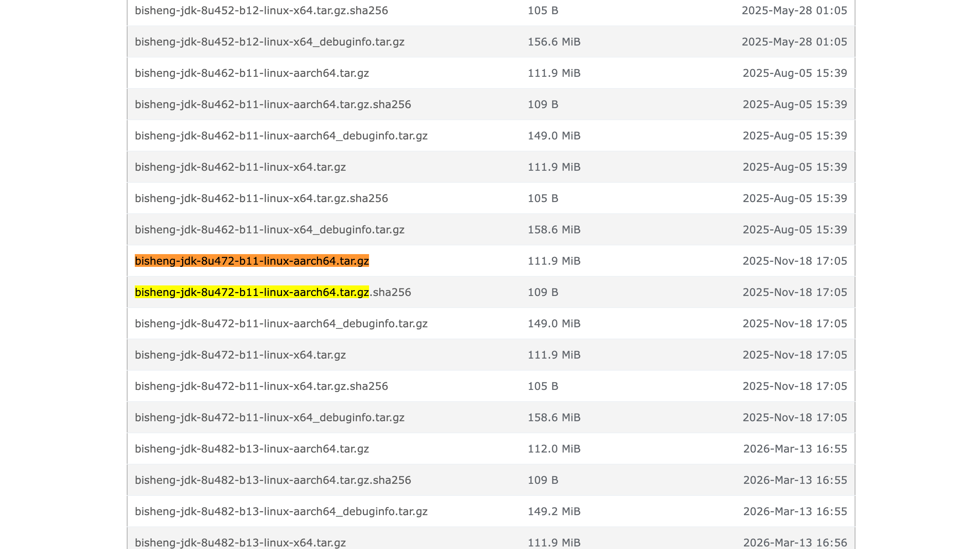This screenshot has width=980, height=549.
Task: Click bisheng-jdk-8u472-b11-linux-x64.tar.gz.sha256 checksum
Action: (x=261, y=386)
